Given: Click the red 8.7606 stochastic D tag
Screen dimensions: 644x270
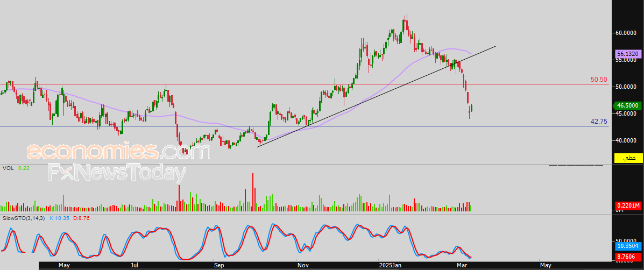Looking at the screenshot, I should [628, 257].
